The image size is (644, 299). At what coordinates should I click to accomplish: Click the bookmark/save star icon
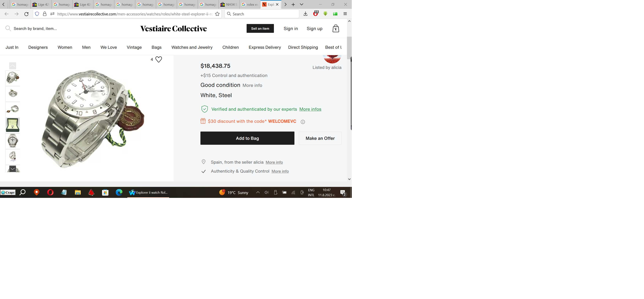[217, 14]
